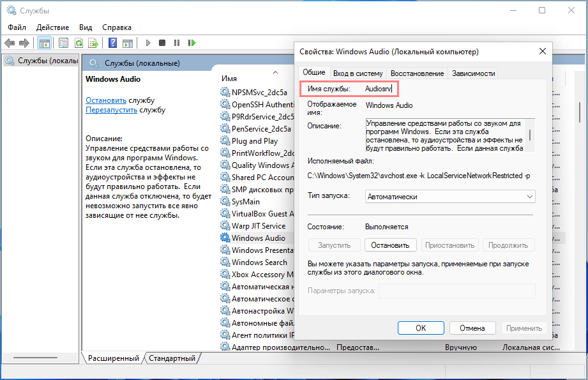588x380 pixels.
Task: Switch to the Расширенный view tab
Action: click(x=113, y=358)
